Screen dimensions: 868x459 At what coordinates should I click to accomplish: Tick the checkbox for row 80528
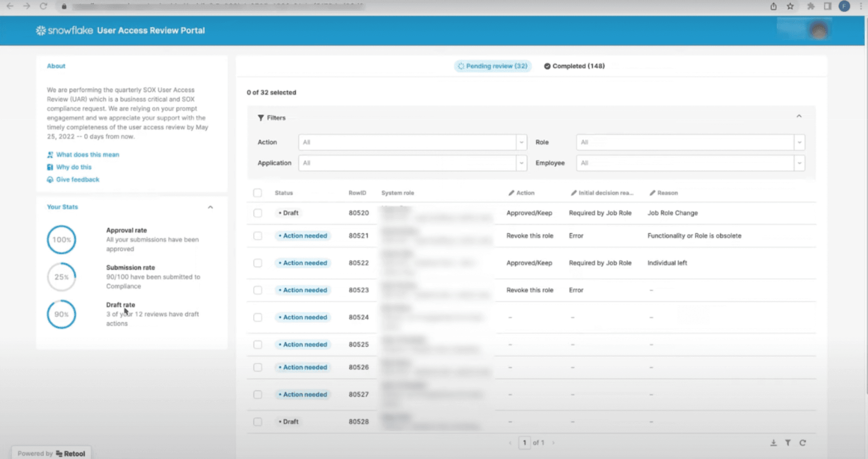(258, 422)
